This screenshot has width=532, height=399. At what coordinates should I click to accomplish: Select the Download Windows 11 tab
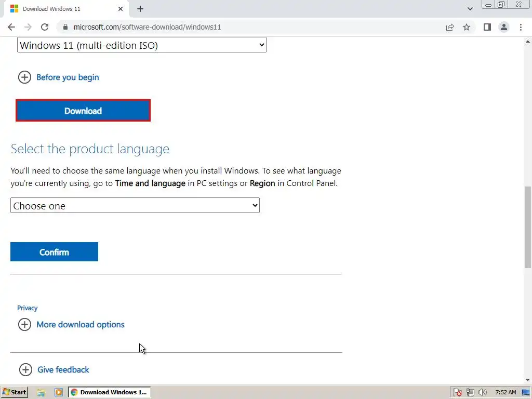pyautogui.click(x=66, y=9)
